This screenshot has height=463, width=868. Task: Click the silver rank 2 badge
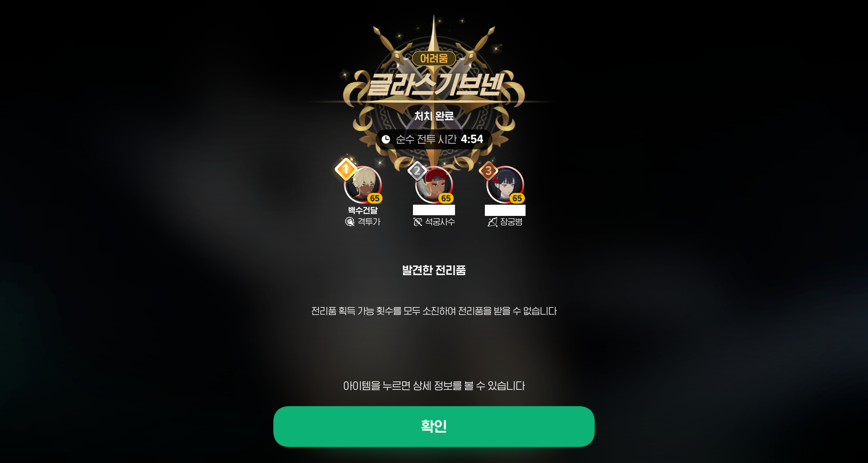point(417,171)
